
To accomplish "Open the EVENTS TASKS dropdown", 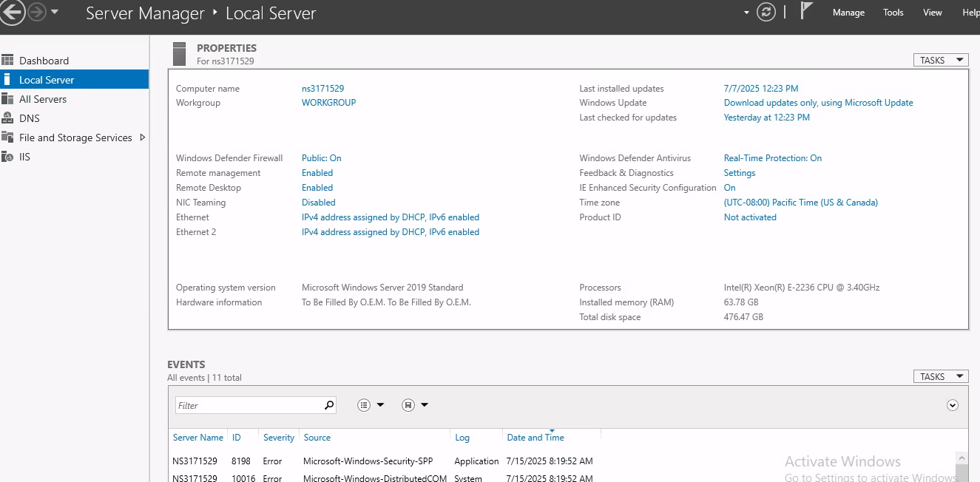I will (940, 376).
